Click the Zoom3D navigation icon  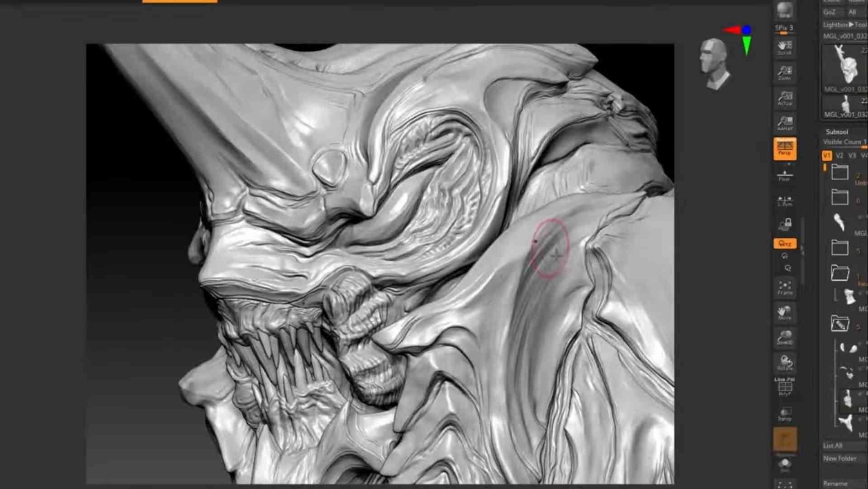click(784, 338)
